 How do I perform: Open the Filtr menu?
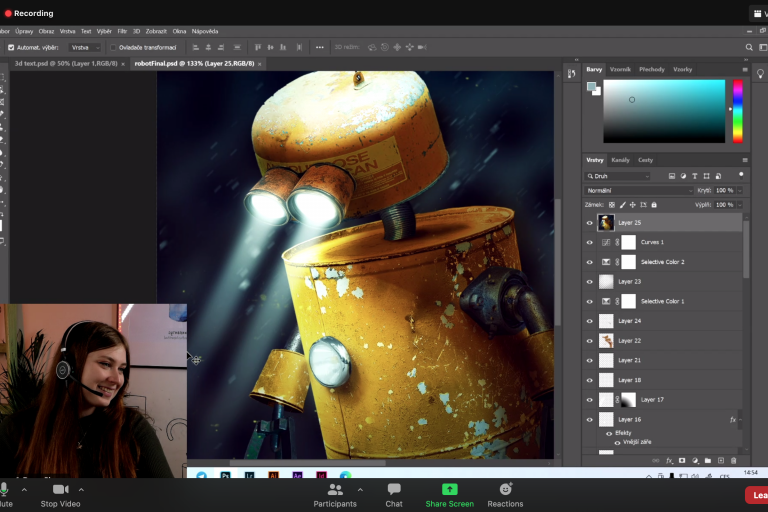click(x=122, y=31)
